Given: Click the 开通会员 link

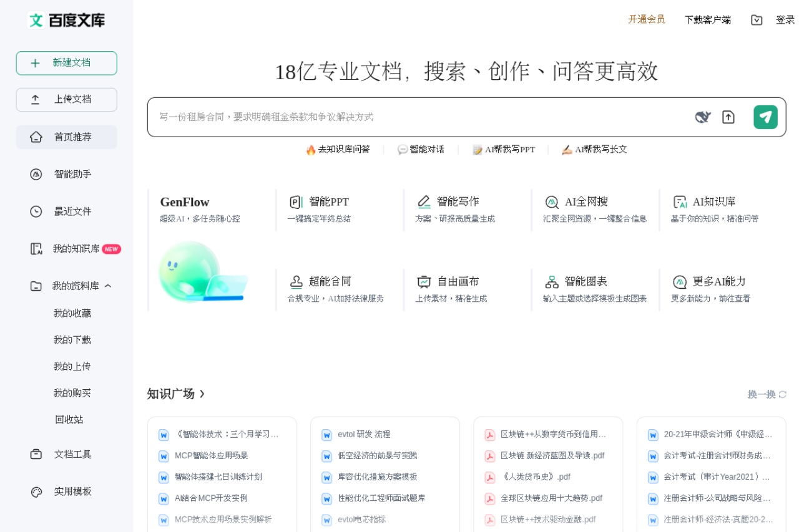Looking at the screenshot, I should tap(647, 19).
